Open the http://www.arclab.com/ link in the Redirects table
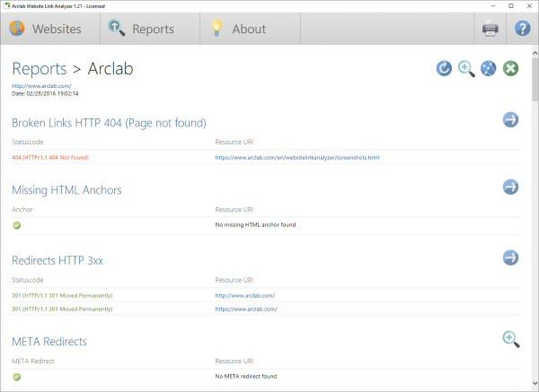This screenshot has width=539, height=392. [x=245, y=296]
